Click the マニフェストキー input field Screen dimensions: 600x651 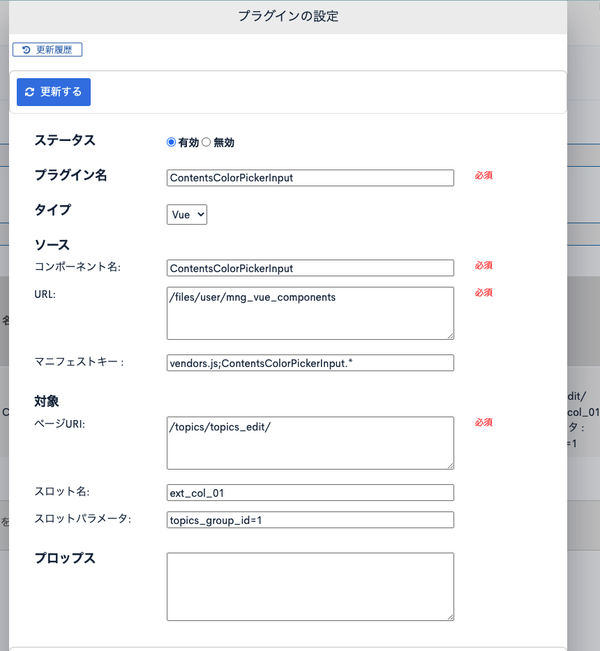tap(310, 363)
